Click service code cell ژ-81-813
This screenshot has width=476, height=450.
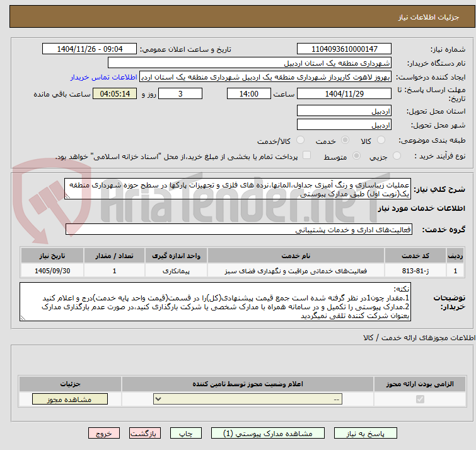point(415,271)
